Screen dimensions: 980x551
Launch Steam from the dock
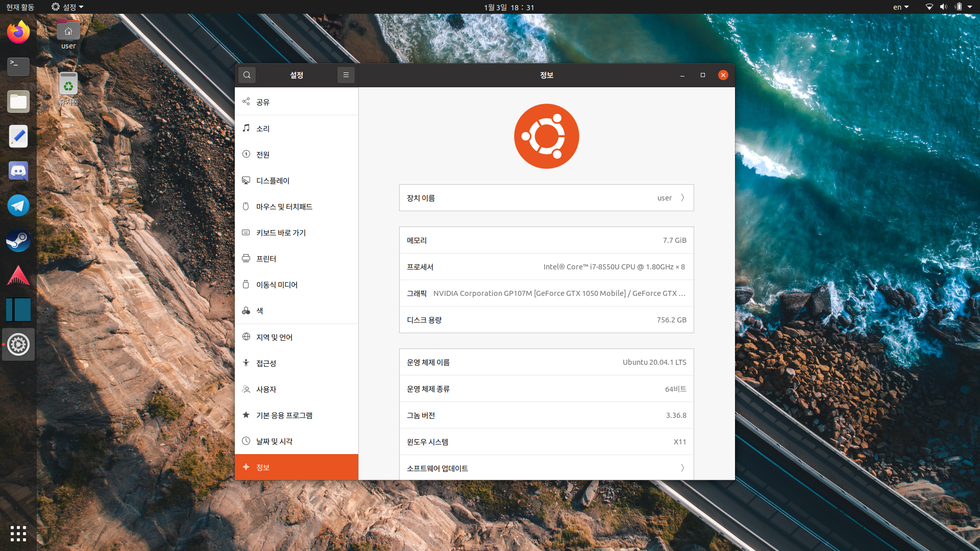18,240
